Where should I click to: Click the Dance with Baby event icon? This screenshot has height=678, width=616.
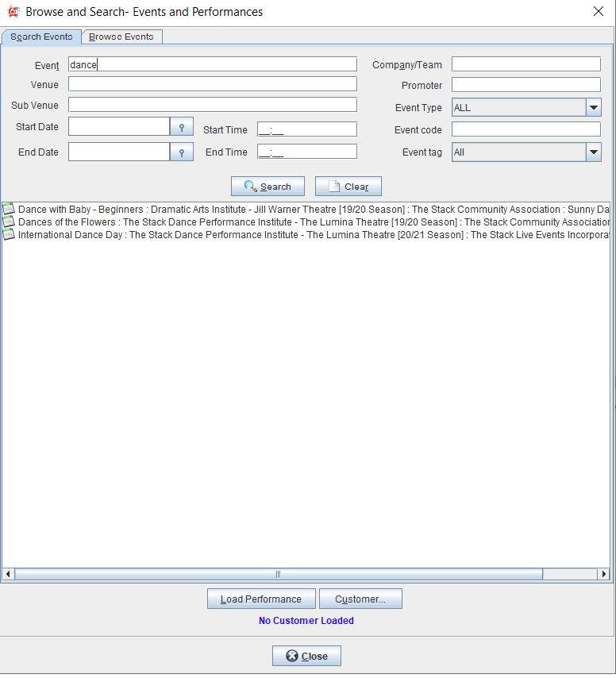[x=9, y=210]
